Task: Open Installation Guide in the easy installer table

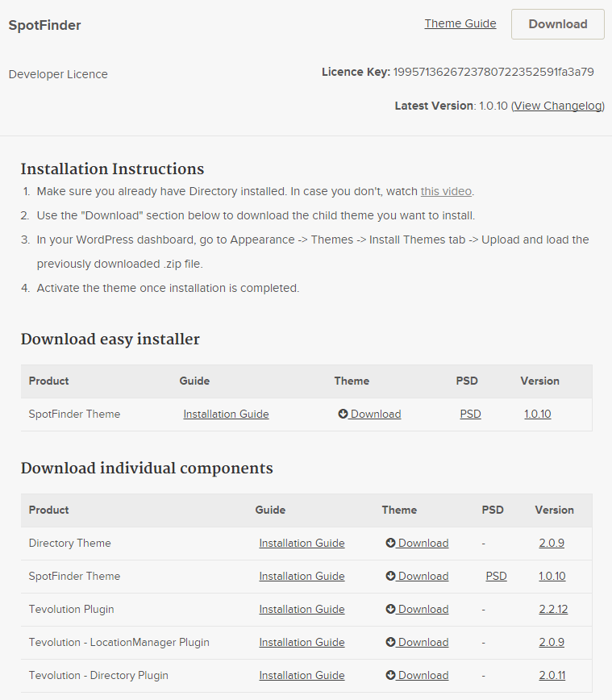Action: (x=226, y=414)
